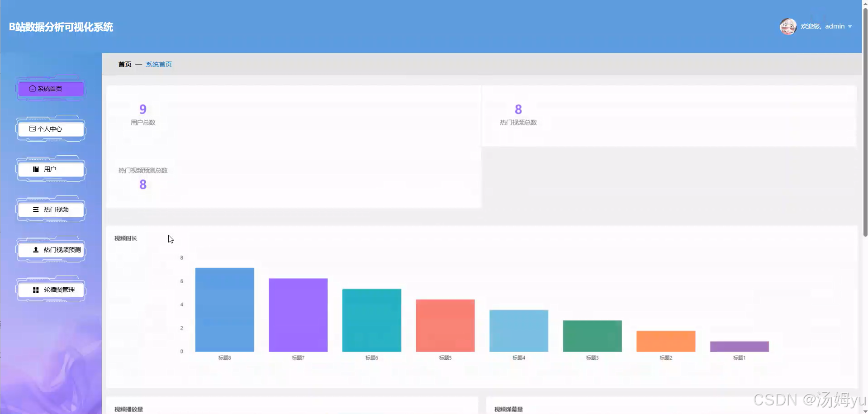This screenshot has width=868, height=414.
Task: Navigate to 轮播图管理 in the sidebar
Action: 51,290
